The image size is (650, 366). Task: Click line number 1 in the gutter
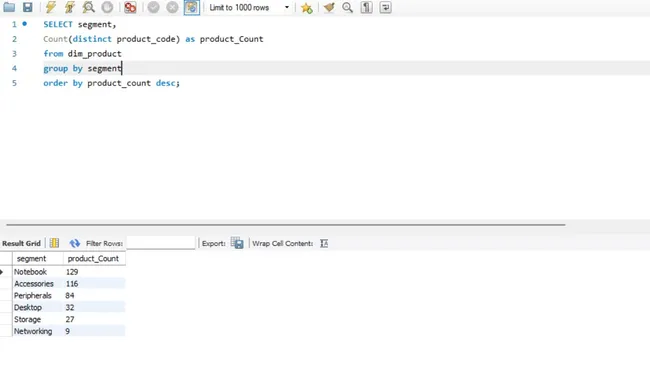coord(14,24)
